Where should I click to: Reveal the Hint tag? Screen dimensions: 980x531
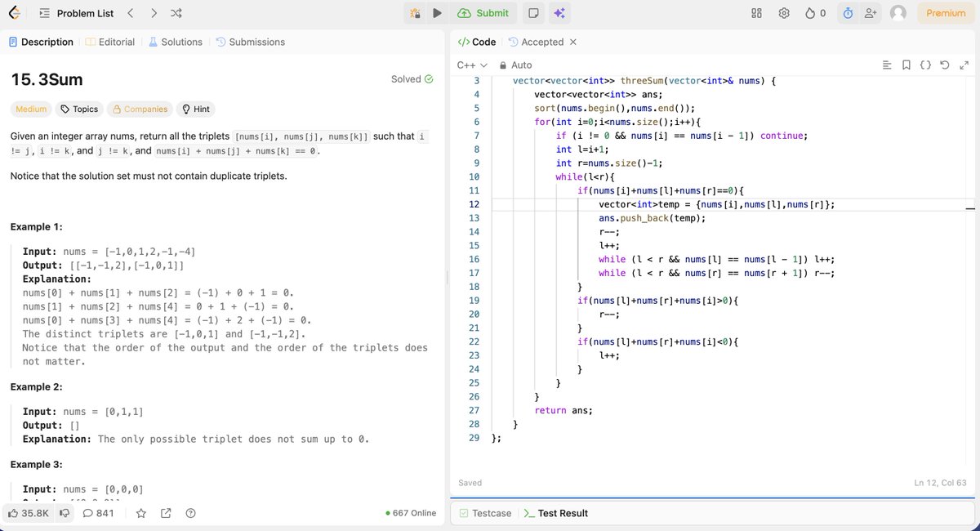click(196, 109)
